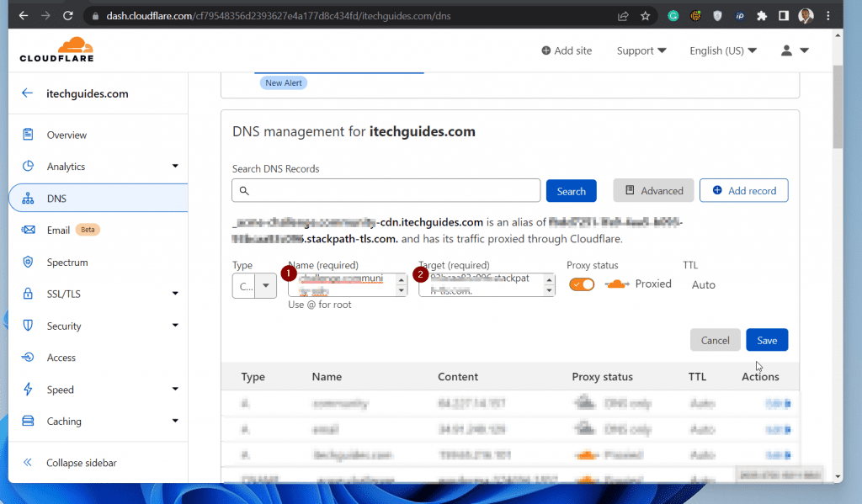
Task: Cancel the DNS record edit
Action: tap(716, 340)
